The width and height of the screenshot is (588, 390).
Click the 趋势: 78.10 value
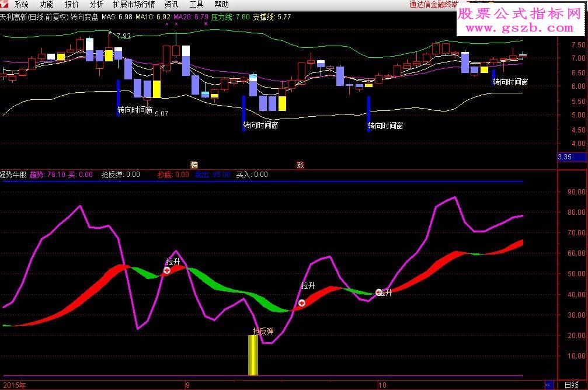click(48, 175)
